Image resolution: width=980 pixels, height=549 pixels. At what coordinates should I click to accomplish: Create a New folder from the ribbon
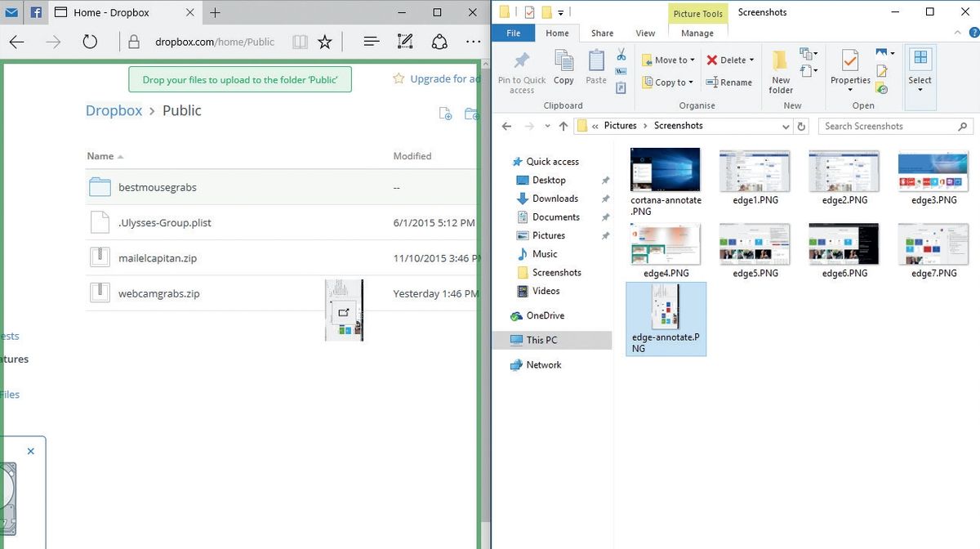tap(781, 69)
